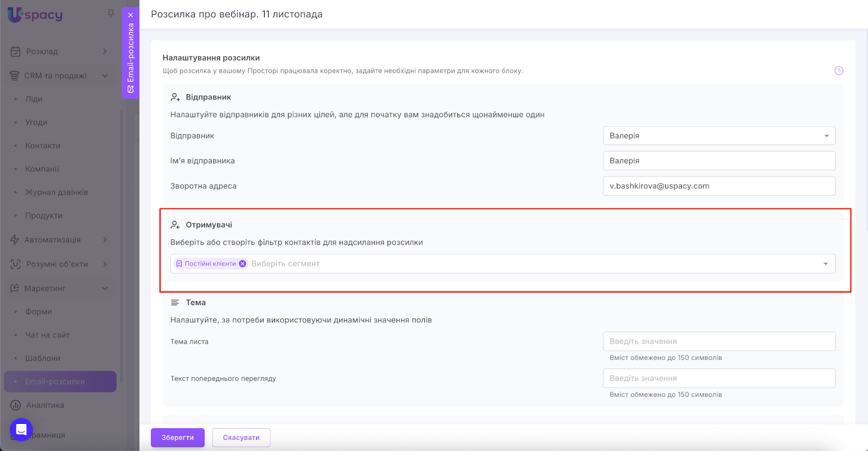Viewport: 868px width, 451px height.
Task: Click the Uspacy logo
Action: 35,15
